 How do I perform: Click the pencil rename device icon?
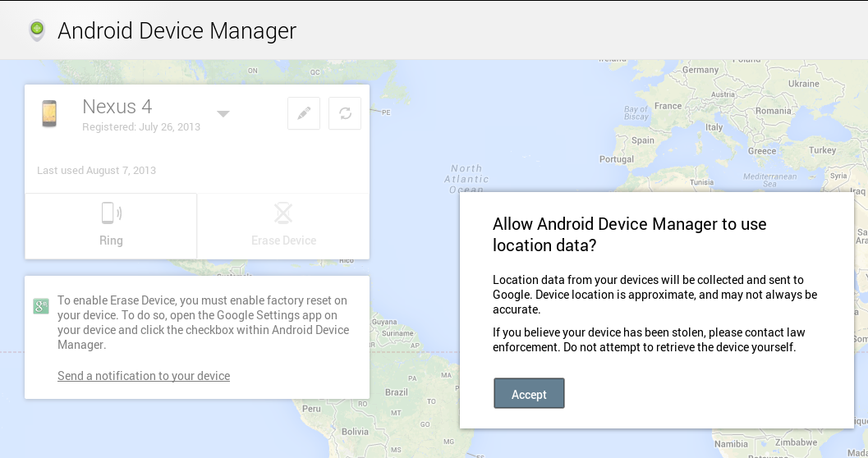click(304, 113)
